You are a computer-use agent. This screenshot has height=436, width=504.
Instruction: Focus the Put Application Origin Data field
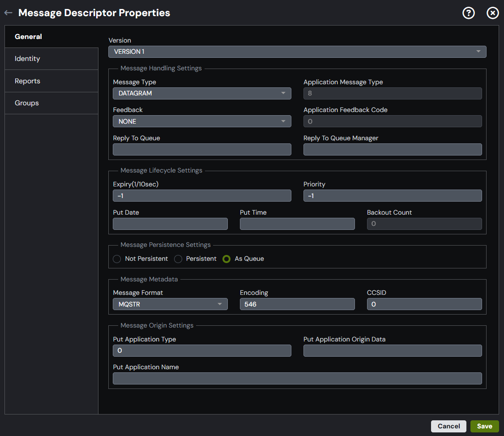pyautogui.click(x=393, y=350)
